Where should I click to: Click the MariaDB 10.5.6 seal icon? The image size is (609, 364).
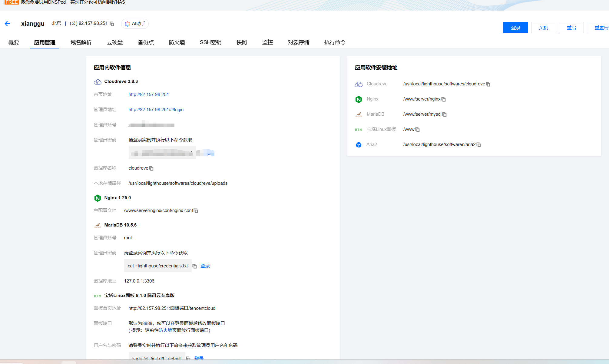98,225
